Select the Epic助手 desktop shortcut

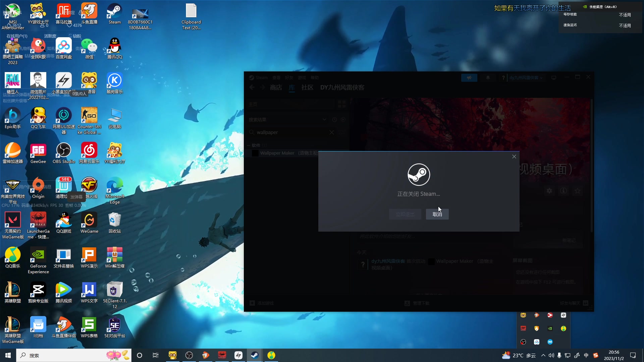point(13,118)
